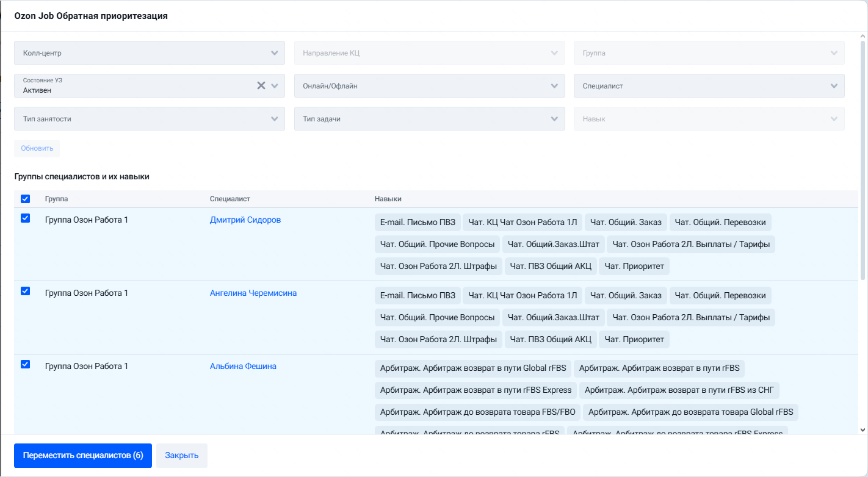This screenshot has height=477, width=868.
Task: Clear the Активен value with X icon
Action: 261,85
